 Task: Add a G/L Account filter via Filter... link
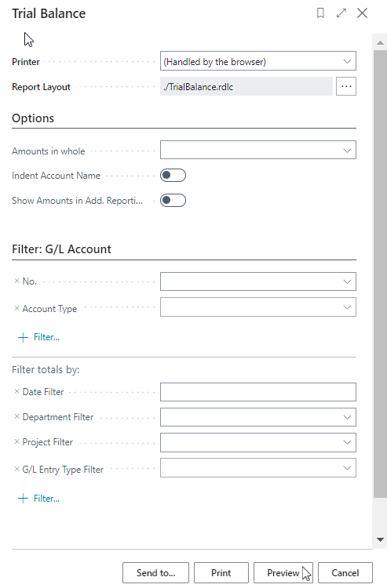pos(38,337)
